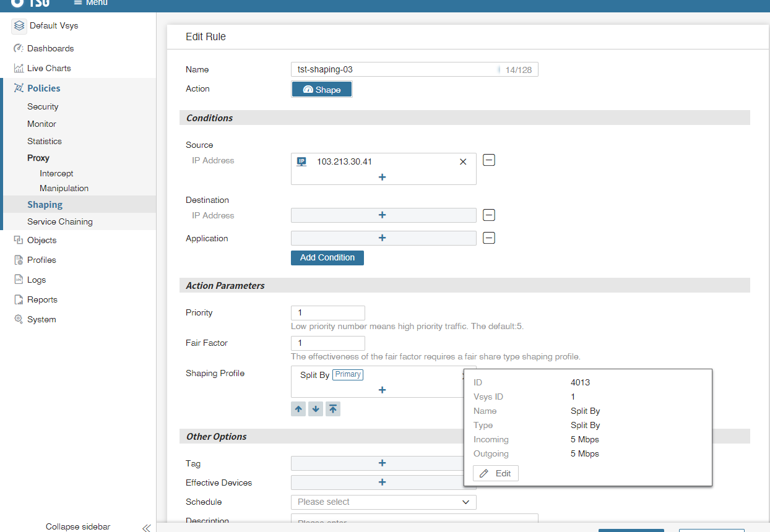Screen dimensions: 770x532
Task: Go to Service Chaining policies
Action: click(59, 221)
